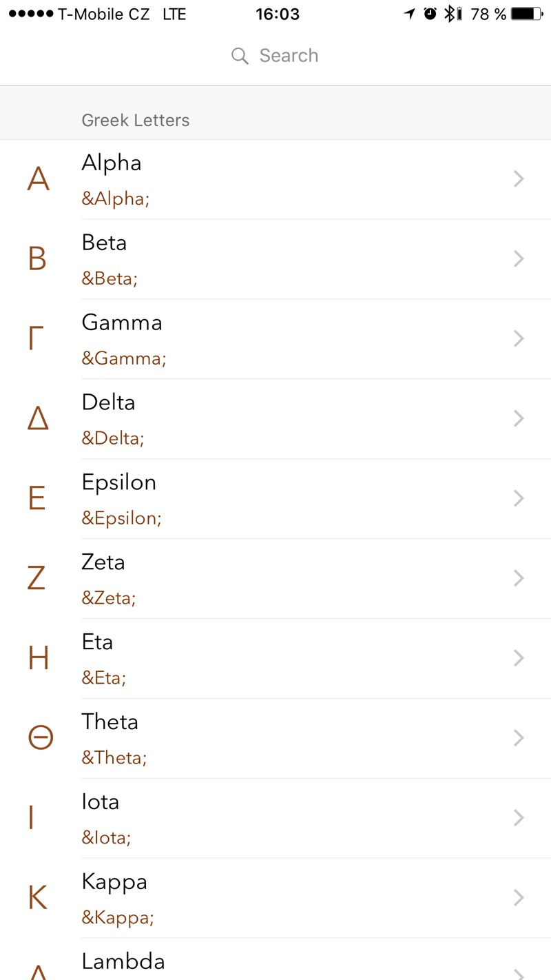This screenshot has width=551, height=980.
Task: Expand the Gamma row chevron
Action: (x=519, y=338)
